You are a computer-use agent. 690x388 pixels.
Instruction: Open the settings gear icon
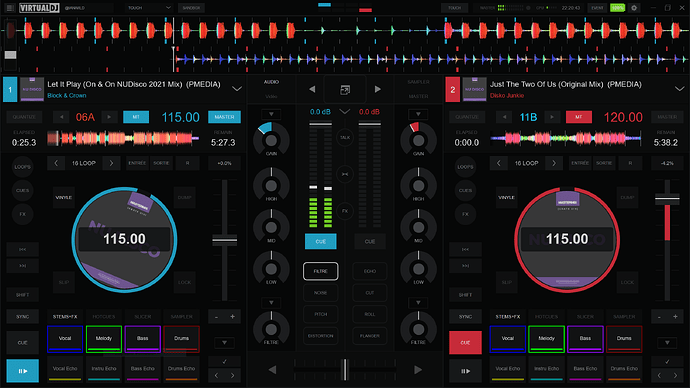634,8
